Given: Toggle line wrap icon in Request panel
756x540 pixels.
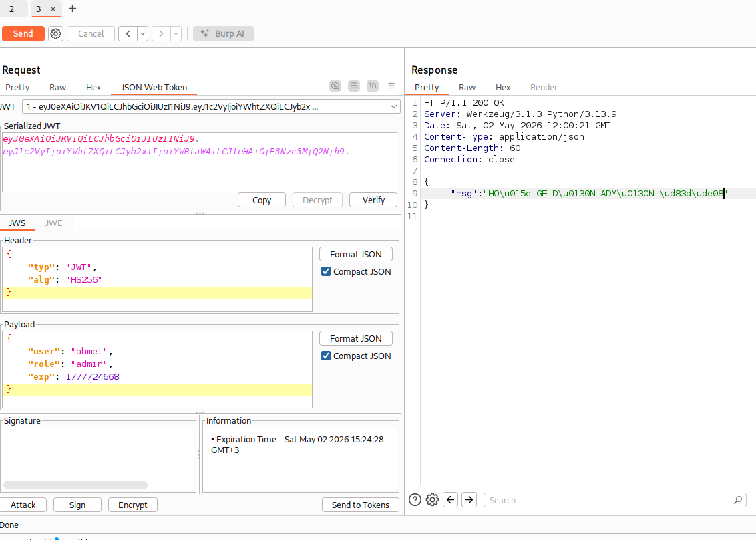Looking at the screenshot, I should 354,86.
